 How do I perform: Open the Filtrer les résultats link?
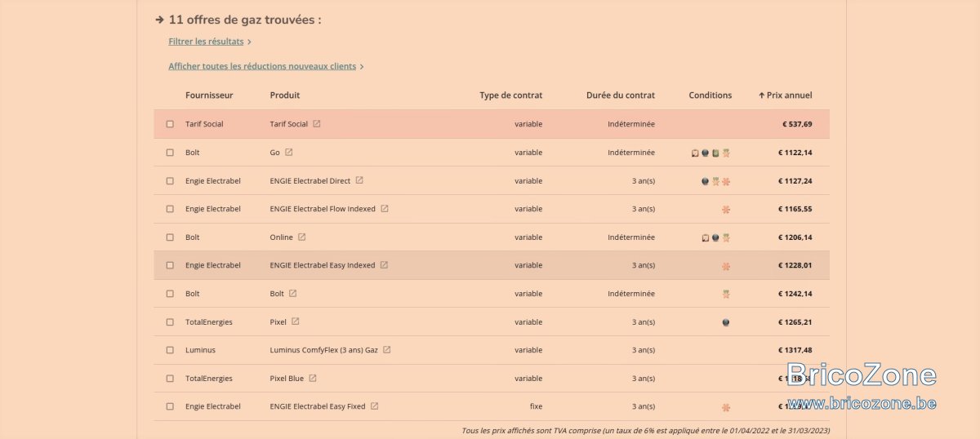(206, 42)
